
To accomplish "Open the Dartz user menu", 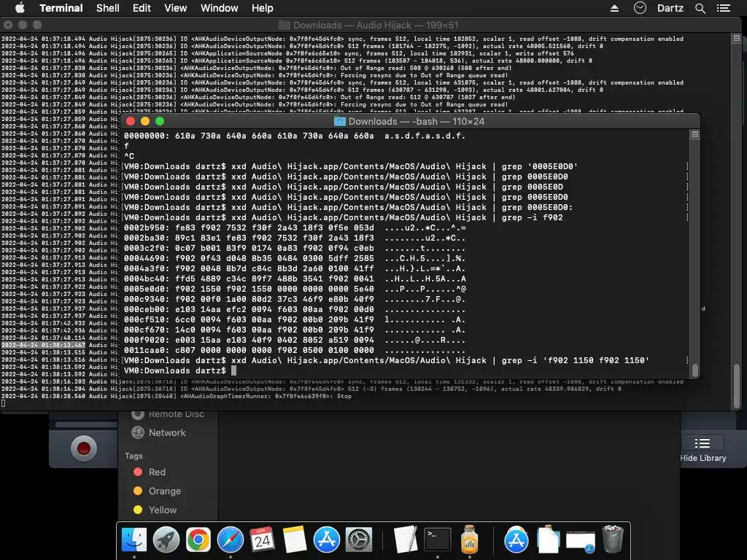I will [x=670, y=8].
